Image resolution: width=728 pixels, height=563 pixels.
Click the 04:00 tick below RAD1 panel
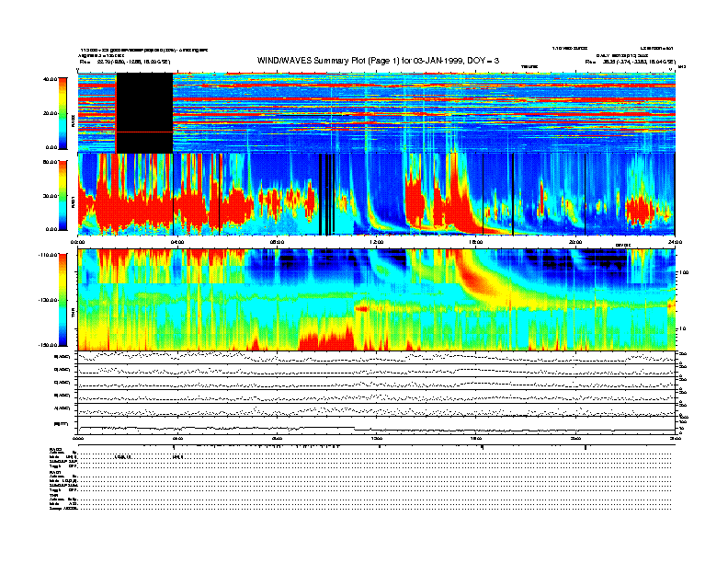point(177,242)
